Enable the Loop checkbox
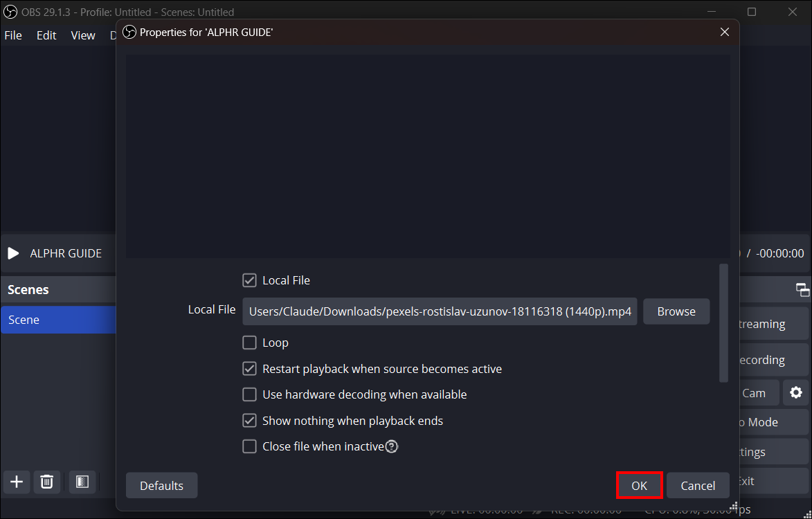Image resolution: width=812 pixels, height=519 pixels. pos(250,343)
